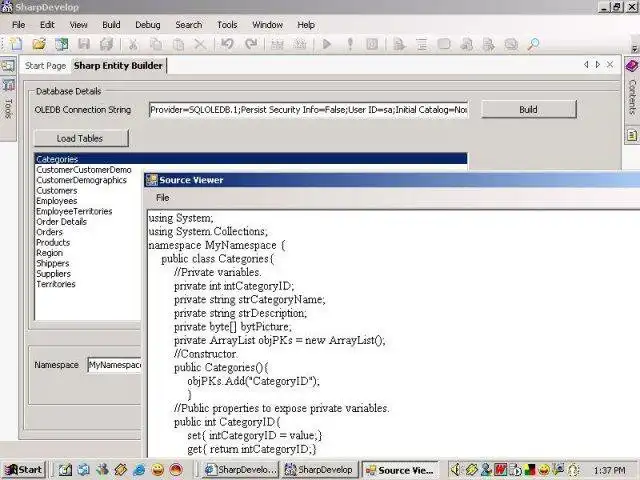Click the Namespace input field
Viewport: 640px width, 480px height.
pyautogui.click(x=114, y=365)
